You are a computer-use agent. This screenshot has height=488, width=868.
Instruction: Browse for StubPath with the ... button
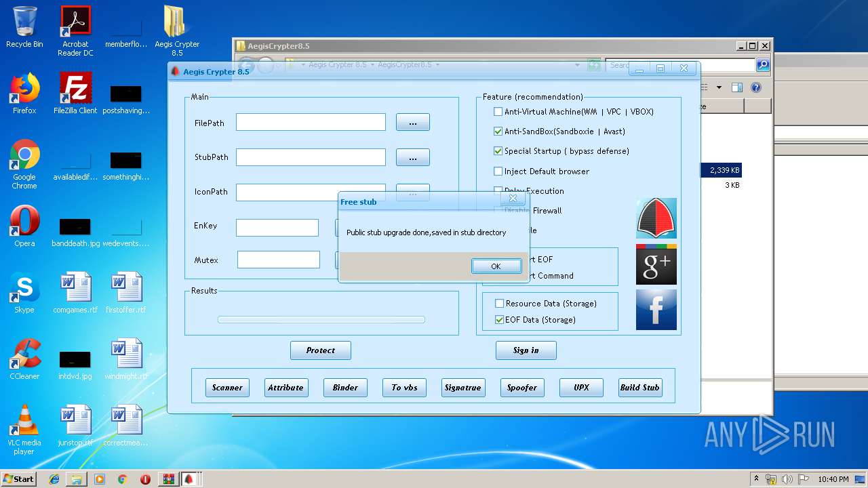pyautogui.click(x=413, y=157)
